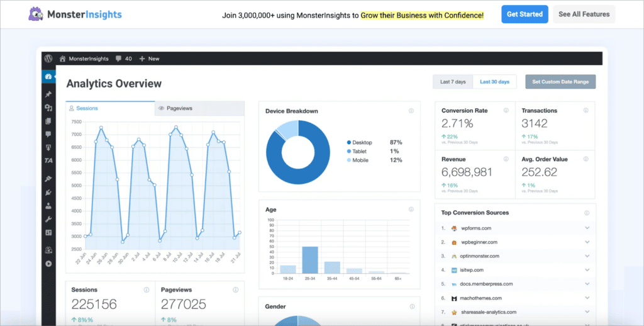Expand the optinmonster.com row chevron

click(x=587, y=256)
